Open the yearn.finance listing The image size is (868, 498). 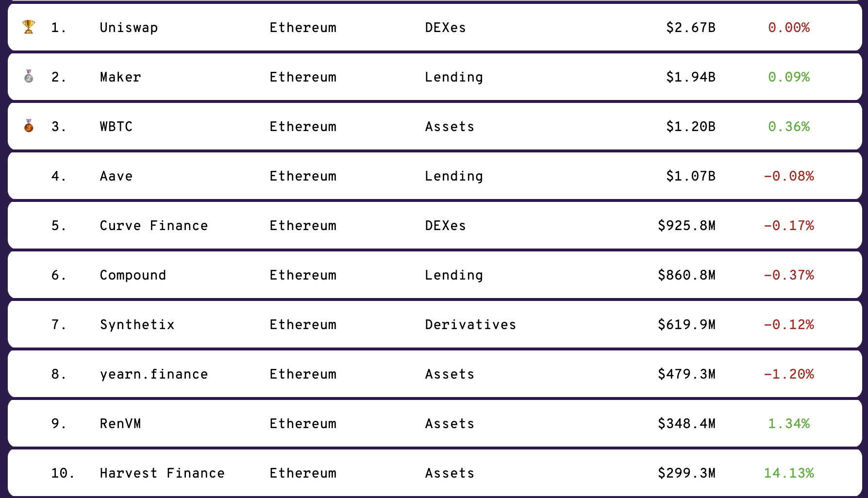click(x=154, y=374)
